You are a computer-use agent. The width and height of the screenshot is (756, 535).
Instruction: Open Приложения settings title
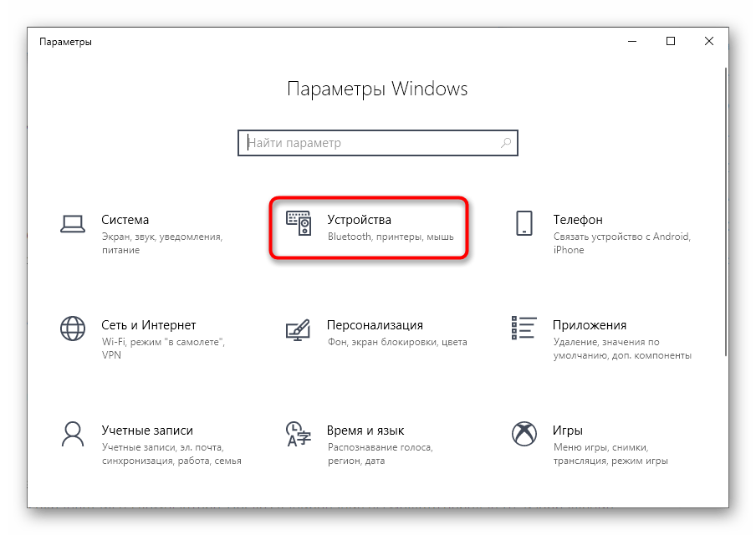(x=590, y=325)
